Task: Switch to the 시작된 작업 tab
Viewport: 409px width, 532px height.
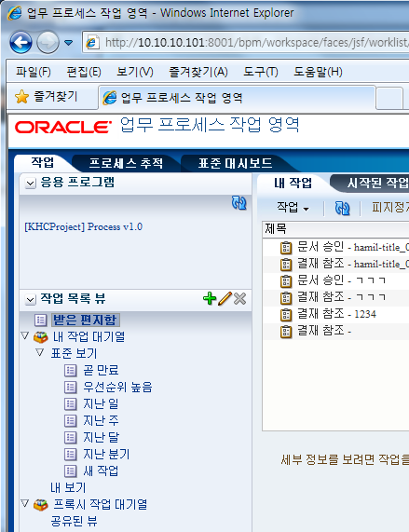Action: (x=377, y=184)
